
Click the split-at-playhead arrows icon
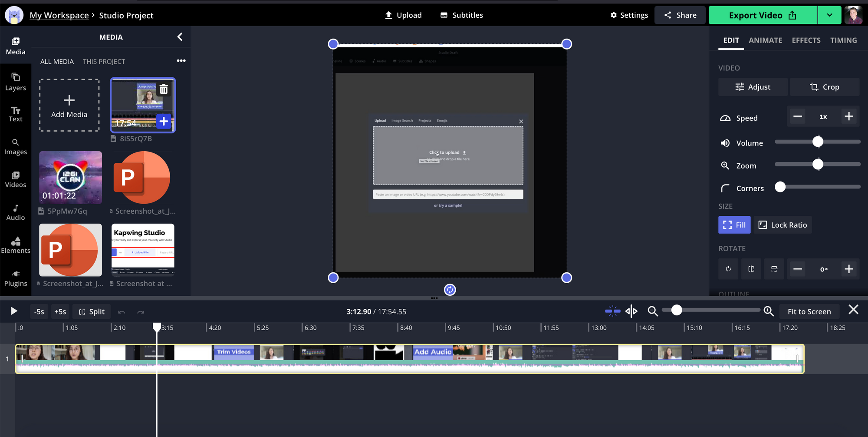(x=631, y=311)
